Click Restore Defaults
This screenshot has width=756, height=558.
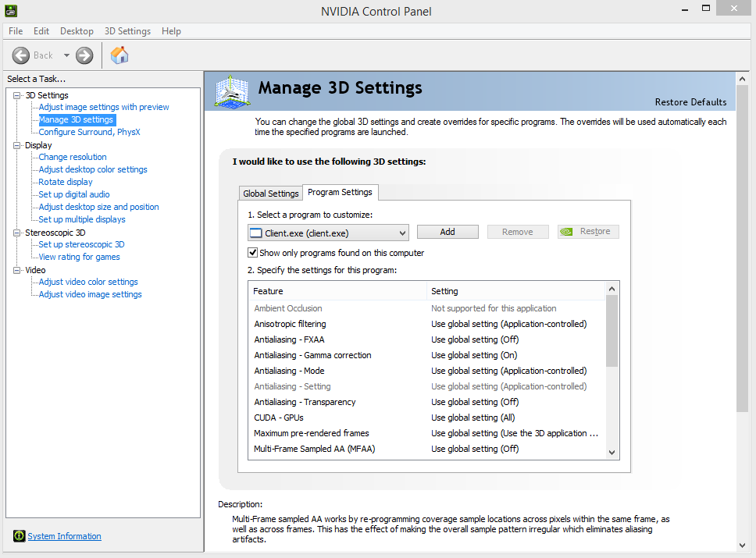coord(690,102)
